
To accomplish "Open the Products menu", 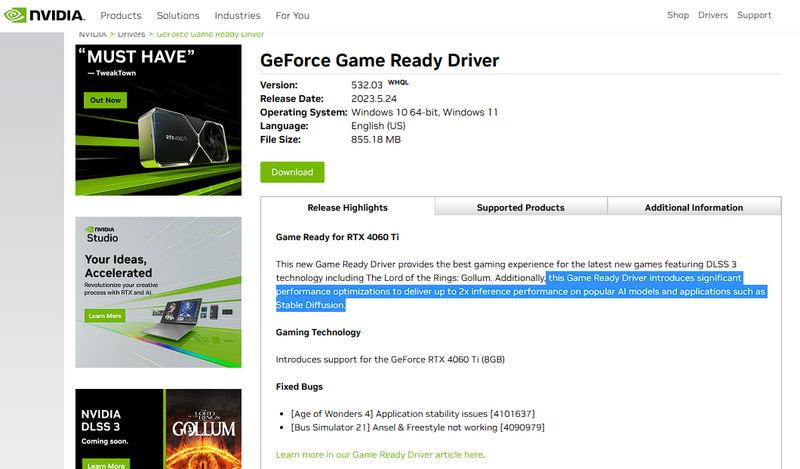I will point(121,16).
